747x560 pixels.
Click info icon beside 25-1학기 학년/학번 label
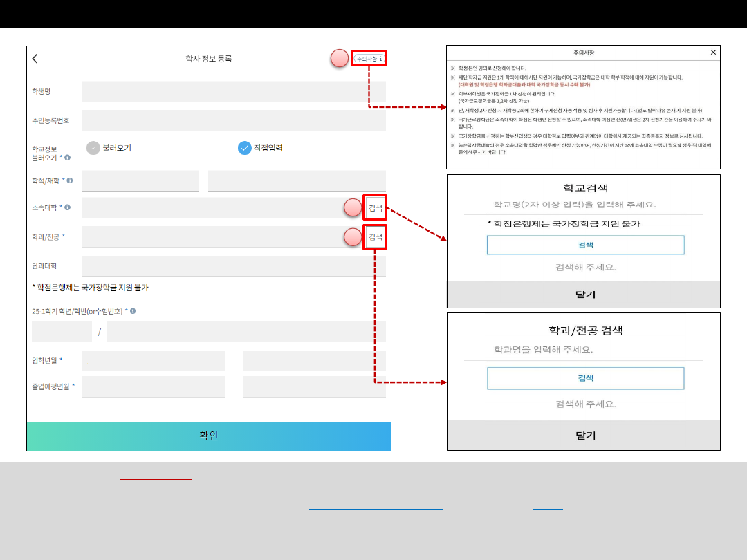132,311
